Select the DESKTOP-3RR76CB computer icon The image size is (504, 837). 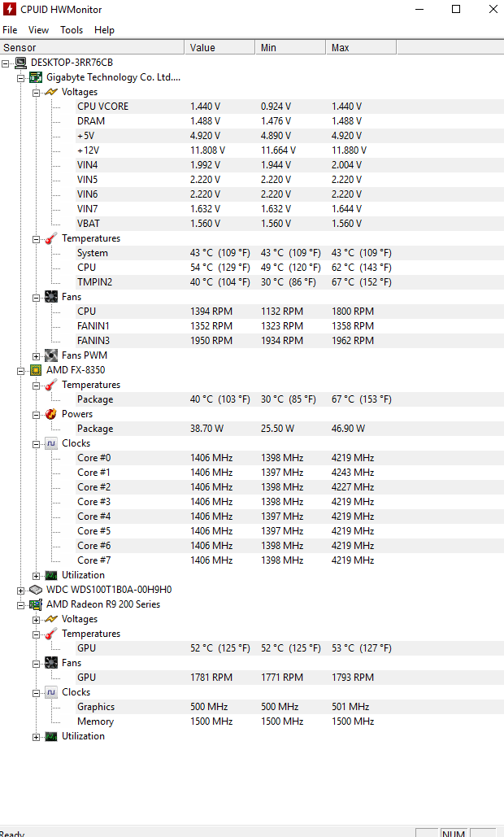[x=21, y=63]
